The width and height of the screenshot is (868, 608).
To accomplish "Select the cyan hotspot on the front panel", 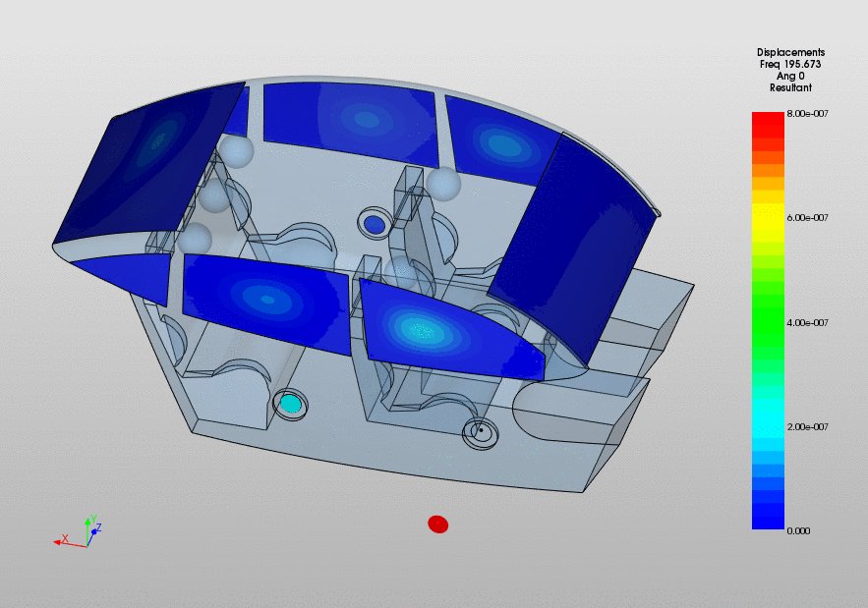I will (423, 331).
